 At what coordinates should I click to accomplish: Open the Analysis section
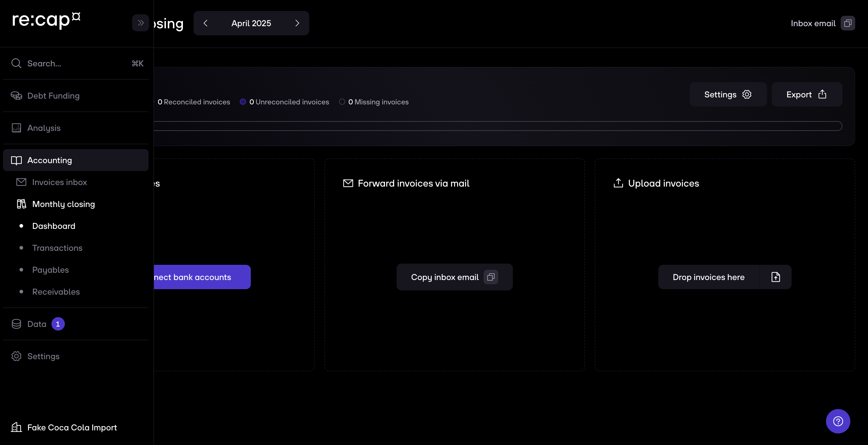[x=44, y=128]
